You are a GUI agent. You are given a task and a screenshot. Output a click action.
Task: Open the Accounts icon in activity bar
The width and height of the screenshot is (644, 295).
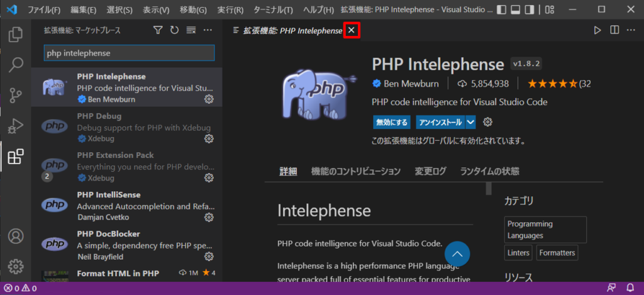click(16, 237)
